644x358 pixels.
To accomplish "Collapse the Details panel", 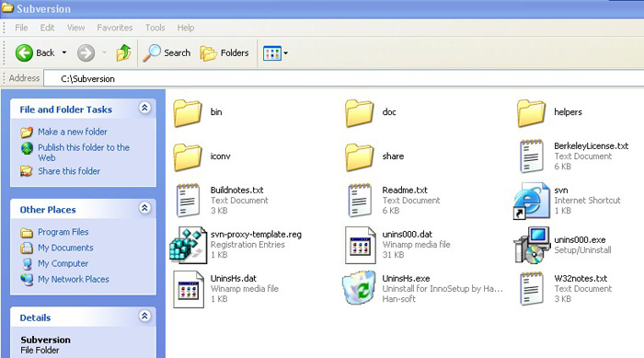I will [x=144, y=316].
